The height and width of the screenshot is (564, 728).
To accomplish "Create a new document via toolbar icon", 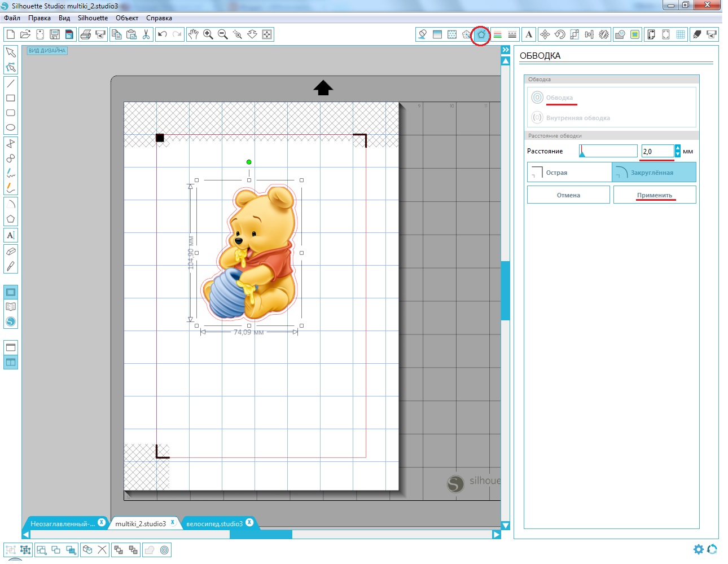I will click(10, 34).
